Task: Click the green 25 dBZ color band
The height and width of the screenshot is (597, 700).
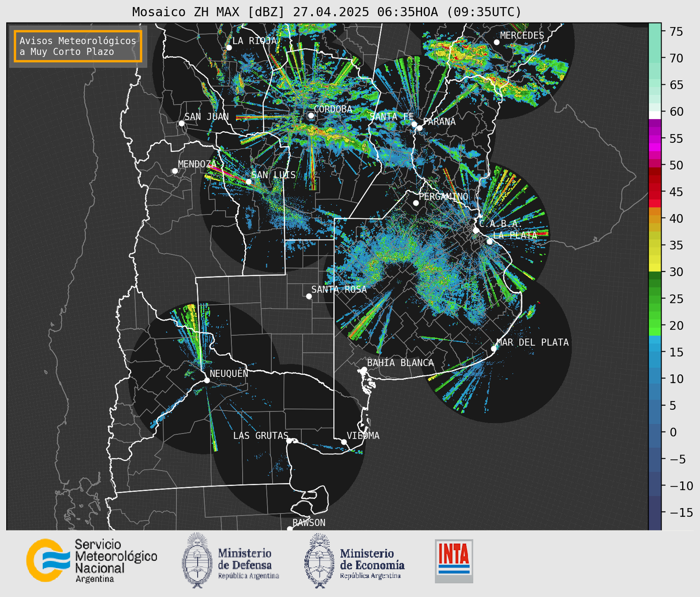Action: click(655, 298)
